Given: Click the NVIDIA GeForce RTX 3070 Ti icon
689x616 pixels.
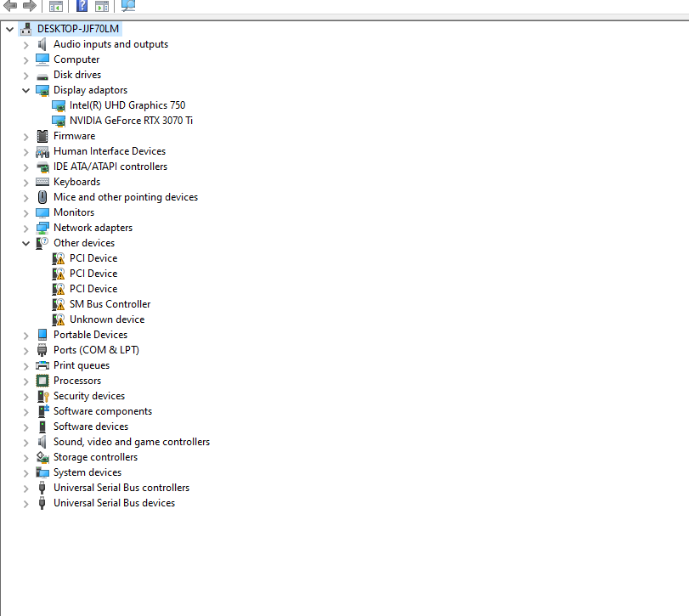Looking at the screenshot, I should tap(59, 122).
